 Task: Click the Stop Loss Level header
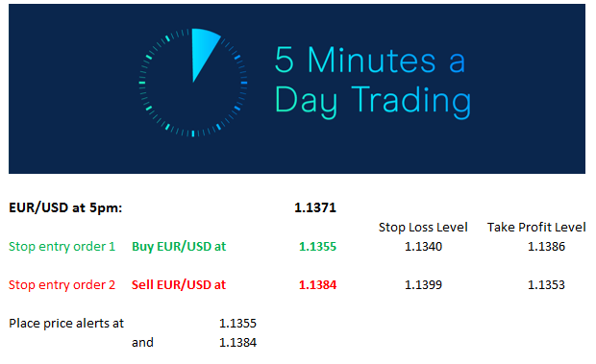[423, 227]
